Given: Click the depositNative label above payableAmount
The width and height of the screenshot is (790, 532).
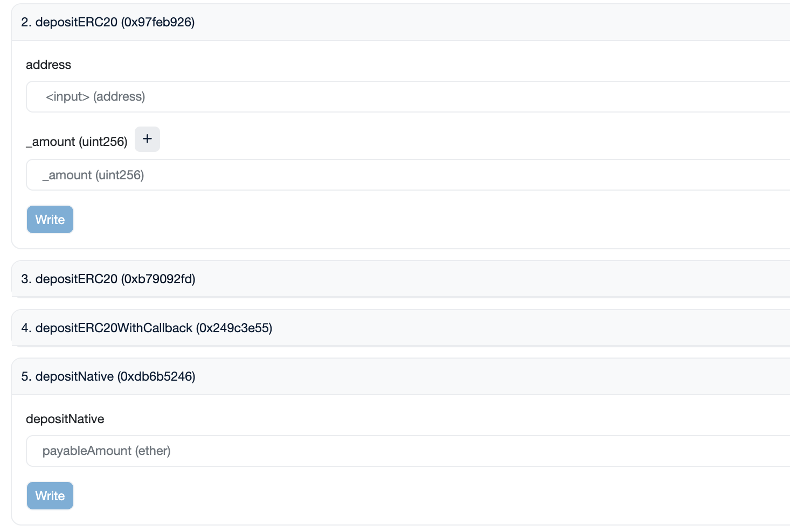Looking at the screenshot, I should click(65, 419).
